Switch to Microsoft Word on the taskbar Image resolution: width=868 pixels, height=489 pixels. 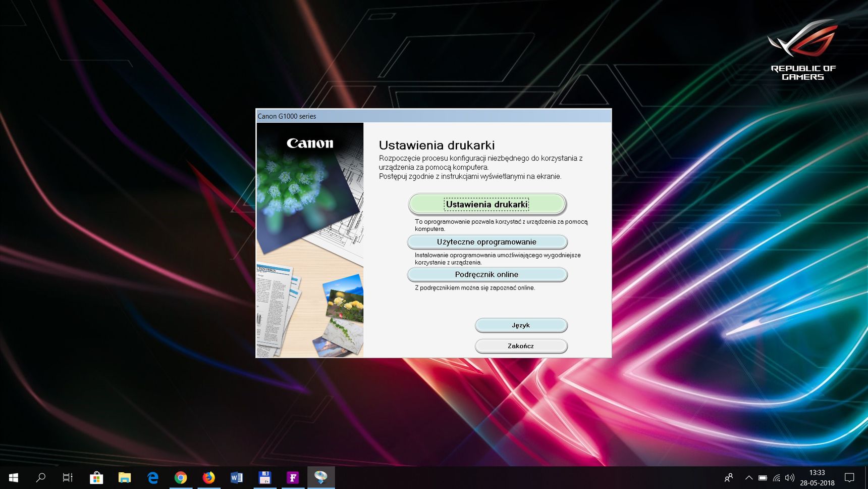[x=237, y=477]
